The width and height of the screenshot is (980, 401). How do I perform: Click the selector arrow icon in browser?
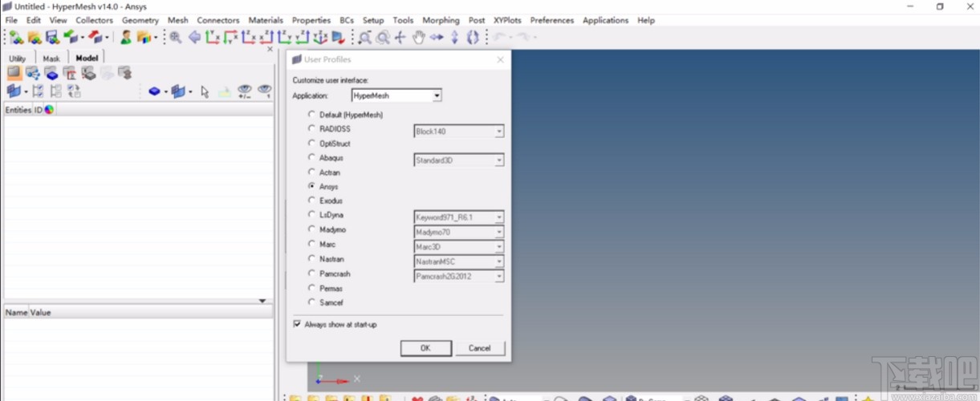(205, 92)
